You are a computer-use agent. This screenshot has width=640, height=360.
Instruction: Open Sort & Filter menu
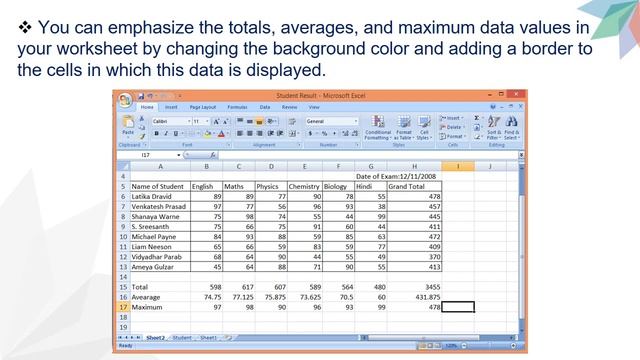coord(494,128)
